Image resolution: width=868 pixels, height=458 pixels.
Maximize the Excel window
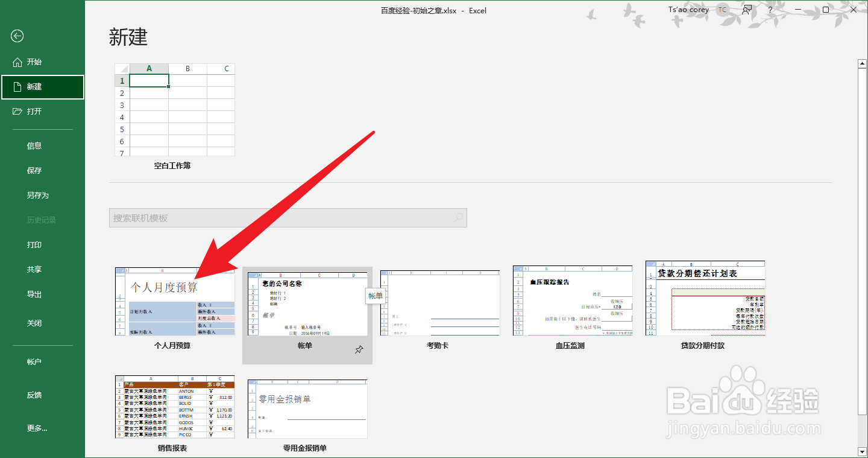826,10
